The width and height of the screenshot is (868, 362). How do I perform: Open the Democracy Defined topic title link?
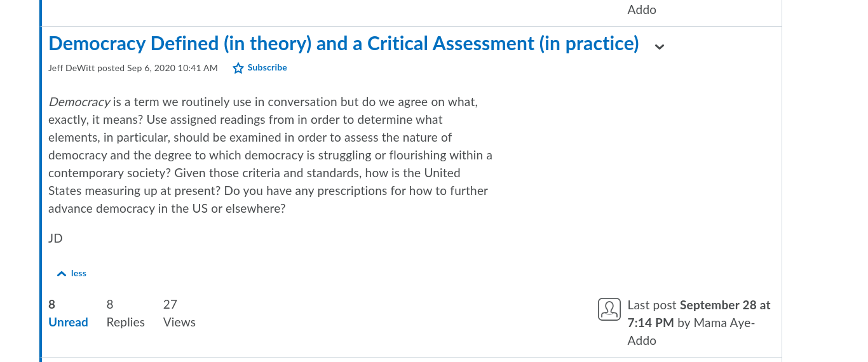344,43
